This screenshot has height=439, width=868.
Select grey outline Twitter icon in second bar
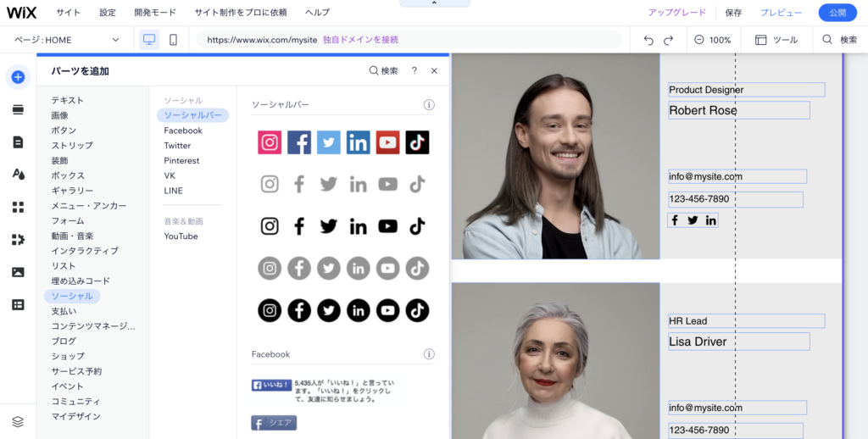pos(329,184)
